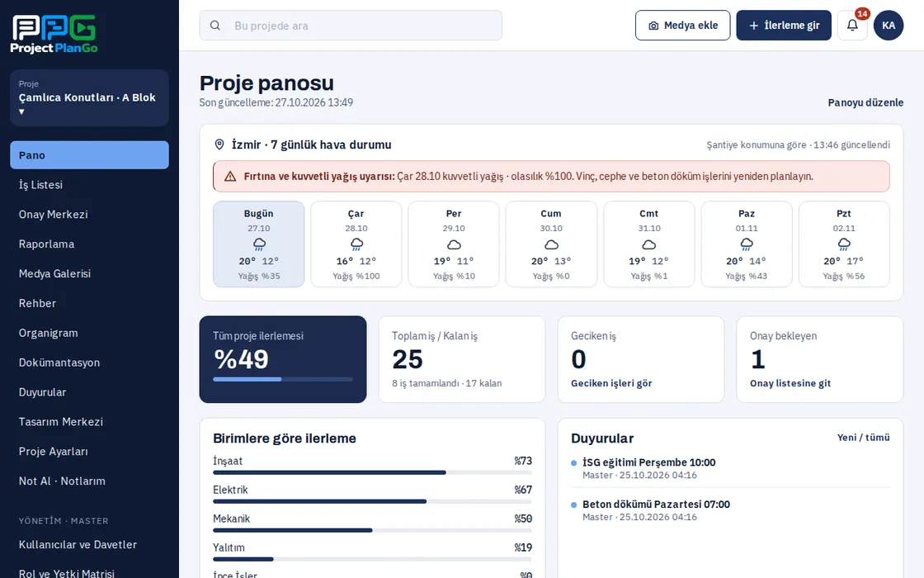The image size is (924, 578).
Task: Click the cloud icon for Per 29.10
Action: click(x=454, y=244)
